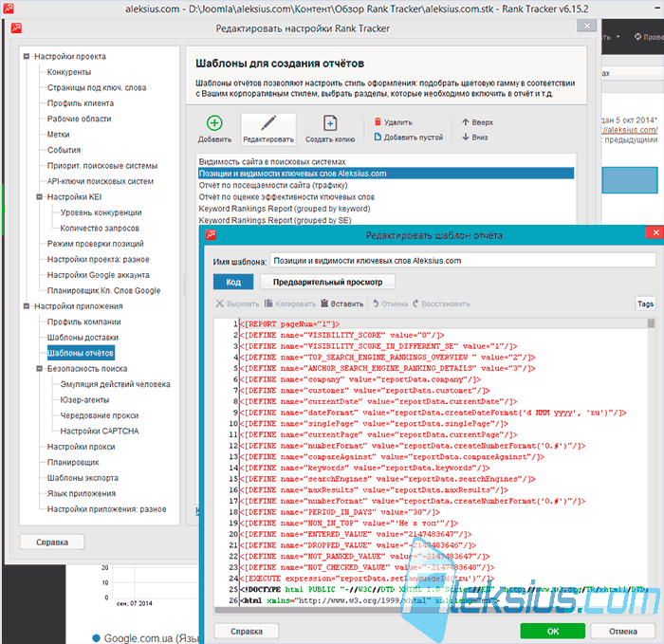This screenshot has width=664, height=644.
Task: Select Шаблоны экспорта in settings tree
Action: [x=83, y=478]
